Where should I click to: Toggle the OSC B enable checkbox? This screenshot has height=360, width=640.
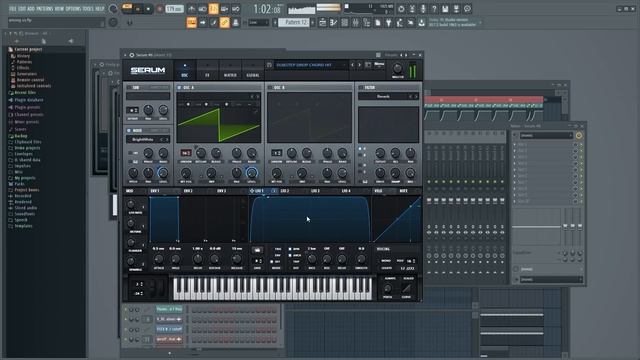(x=270, y=87)
